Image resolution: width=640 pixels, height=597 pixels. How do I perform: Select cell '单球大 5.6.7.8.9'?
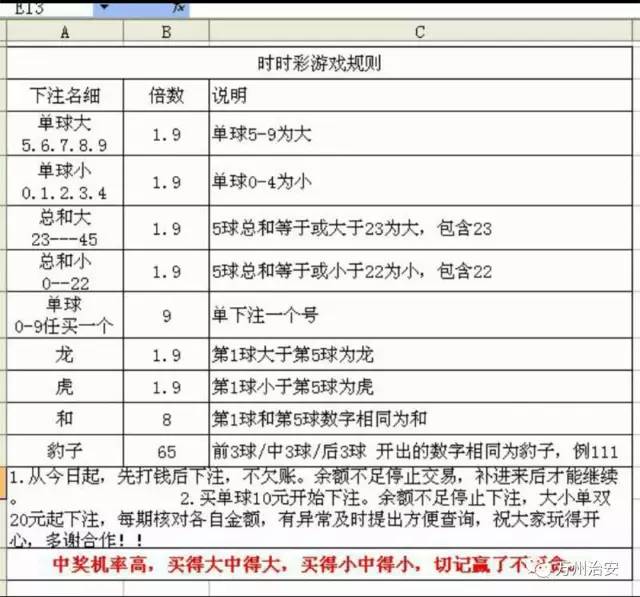click(x=65, y=133)
